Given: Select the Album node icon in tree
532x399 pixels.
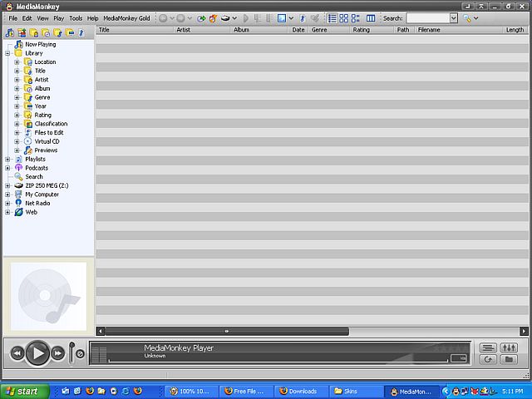Looking at the screenshot, I should pos(28,89).
